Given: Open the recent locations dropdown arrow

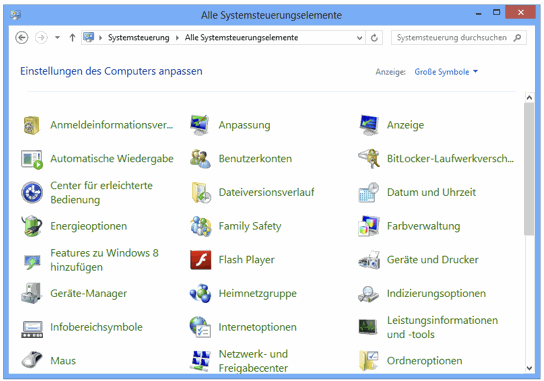Looking at the screenshot, I should coord(57,37).
